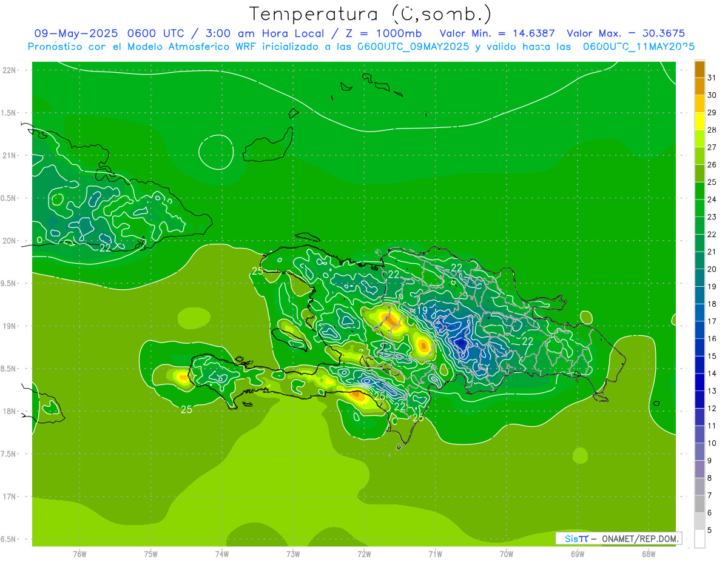Click the dark orange swatch above legend value 31
Screen dimensions: 728x562
click(x=699, y=69)
